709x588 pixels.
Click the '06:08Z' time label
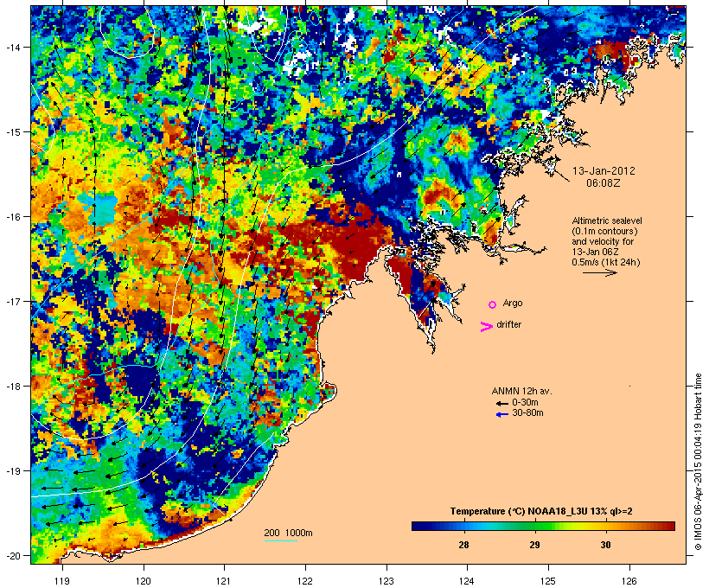pyautogui.click(x=604, y=183)
